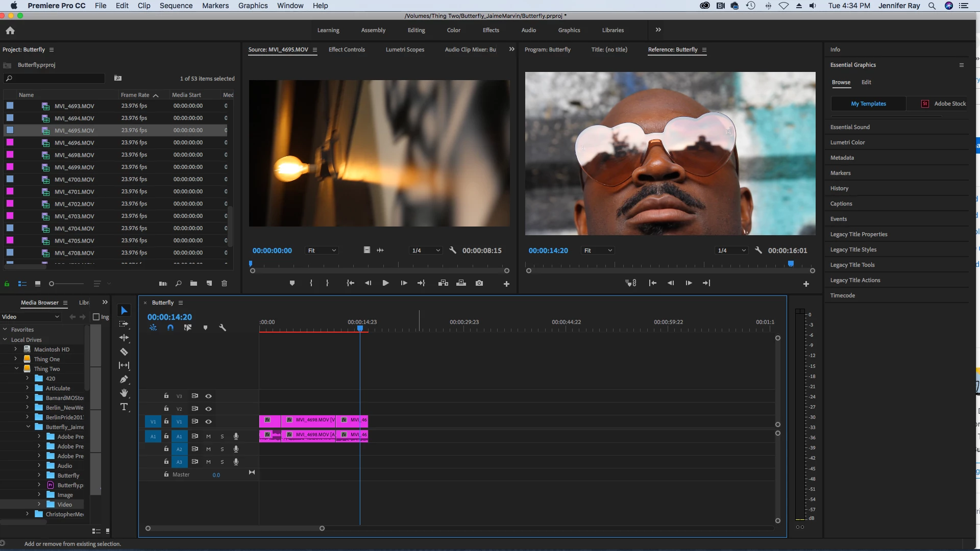Click Export Frame camera icon in Source monitor
Image resolution: width=980 pixels, height=551 pixels.
[x=479, y=283]
